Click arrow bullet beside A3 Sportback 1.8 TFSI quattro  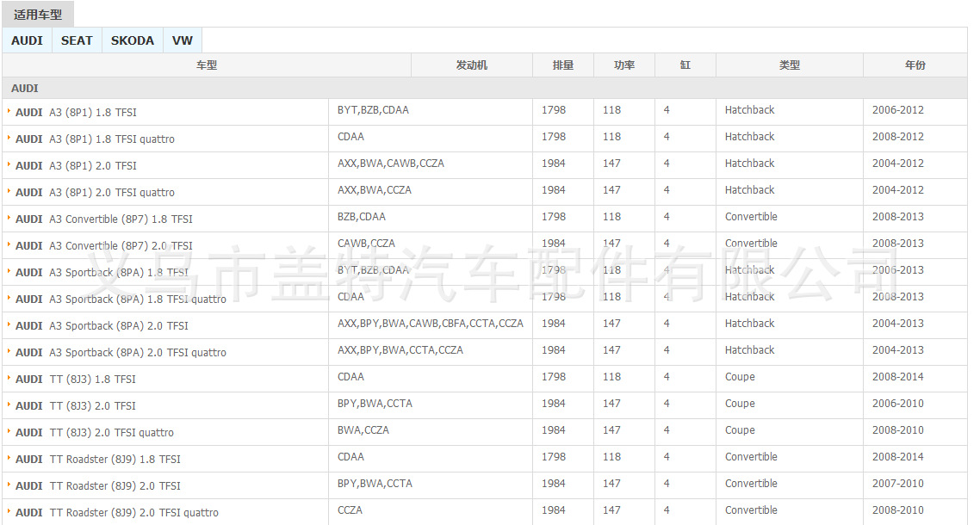click(x=9, y=298)
